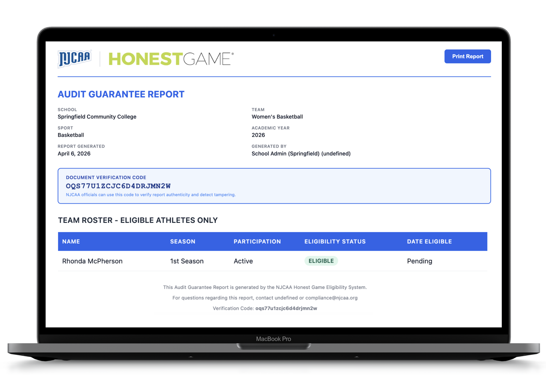This screenshot has width=546, height=392.
Task: Click the green ELIGIBLE status badge
Action: click(x=321, y=261)
